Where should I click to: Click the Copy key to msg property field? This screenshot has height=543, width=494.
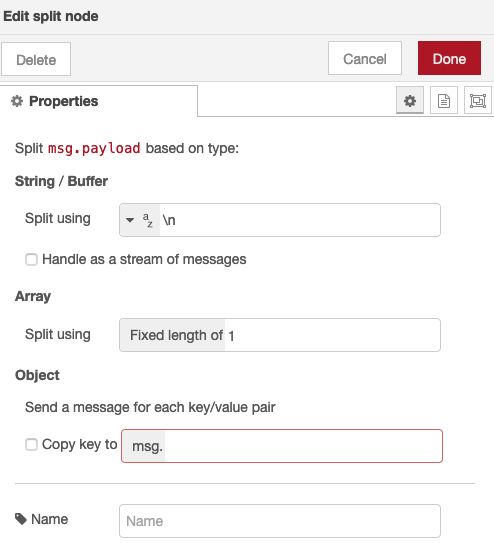coord(303,446)
